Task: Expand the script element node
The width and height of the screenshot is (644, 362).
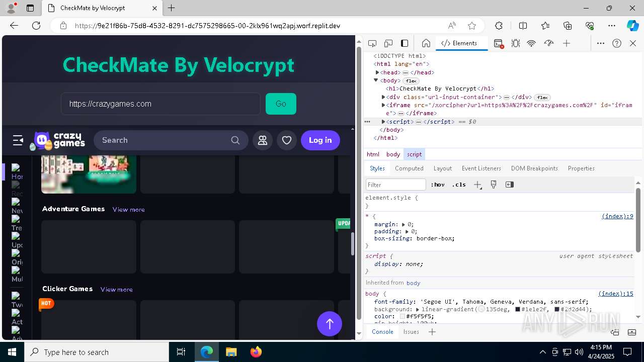Action: [383, 122]
